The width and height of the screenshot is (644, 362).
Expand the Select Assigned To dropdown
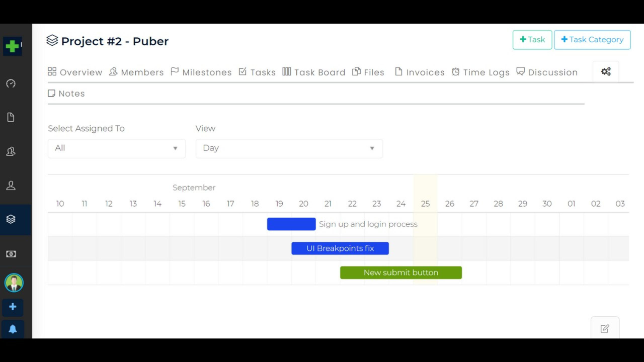[x=116, y=148]
